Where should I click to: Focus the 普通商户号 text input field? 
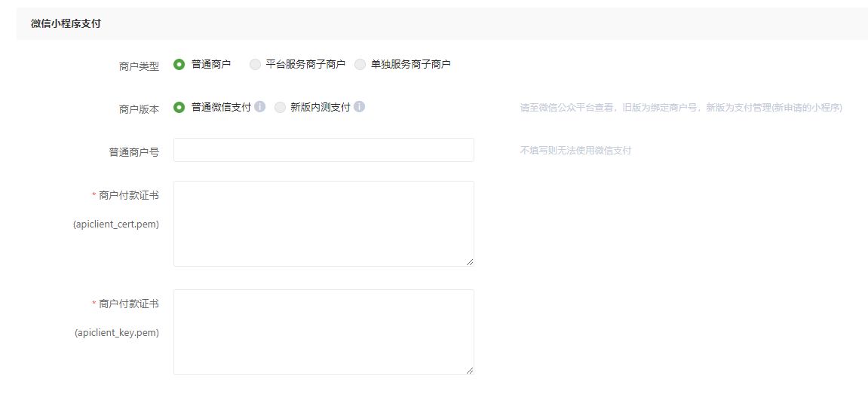pyautogui.click(x=324, y=150)
